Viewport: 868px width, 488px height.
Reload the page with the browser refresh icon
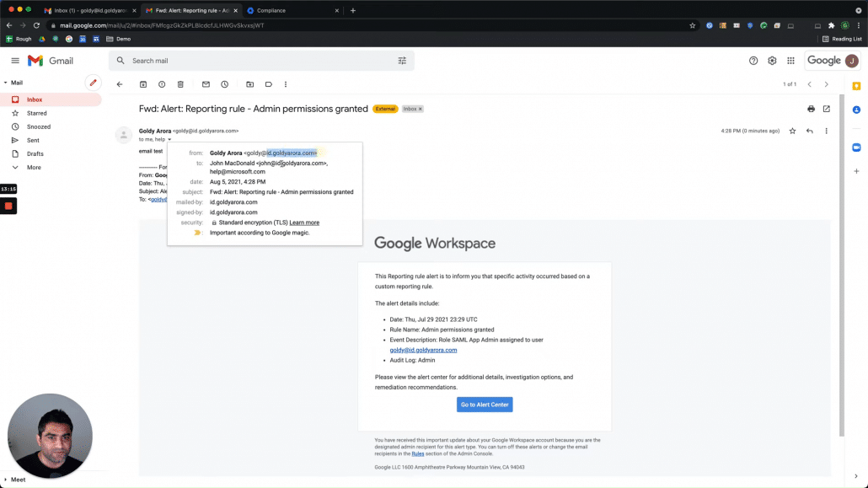coord(36,25)
